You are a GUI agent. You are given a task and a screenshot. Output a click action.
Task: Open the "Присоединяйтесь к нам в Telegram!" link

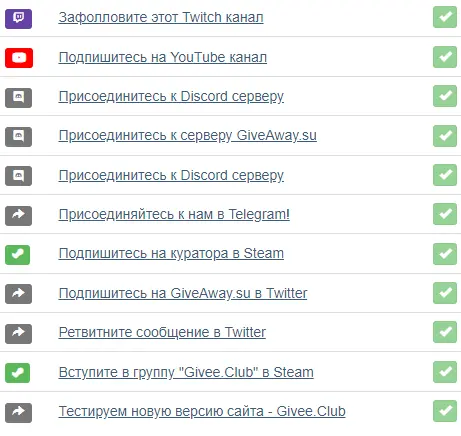tap(174, 214)
